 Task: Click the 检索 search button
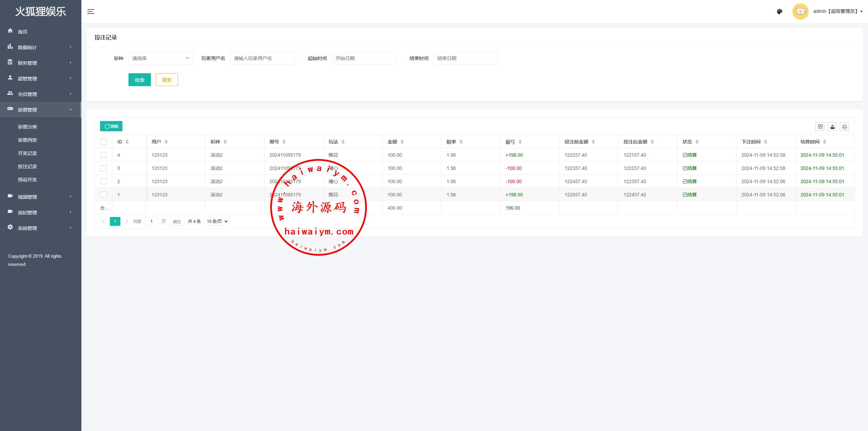pyautogui.click(x=139, y=80)
